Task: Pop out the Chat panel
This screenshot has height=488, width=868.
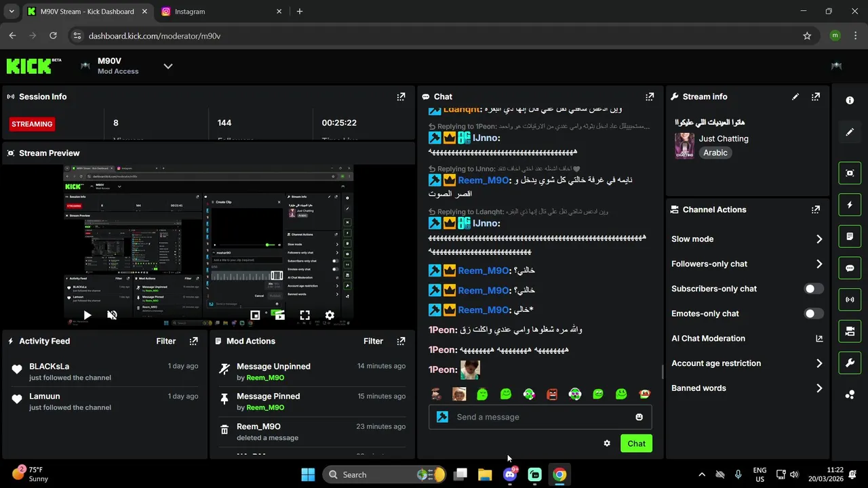Action: click(x=650, y=97)
